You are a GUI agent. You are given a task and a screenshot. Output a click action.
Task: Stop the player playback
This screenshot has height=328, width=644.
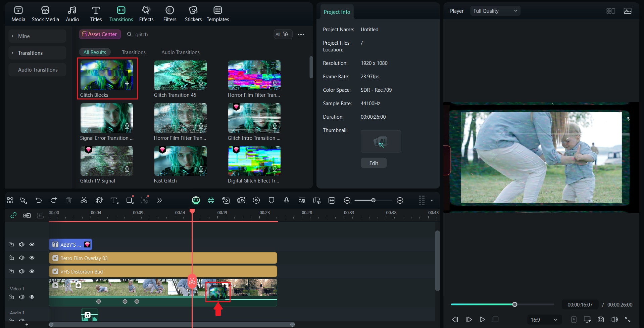495,319
